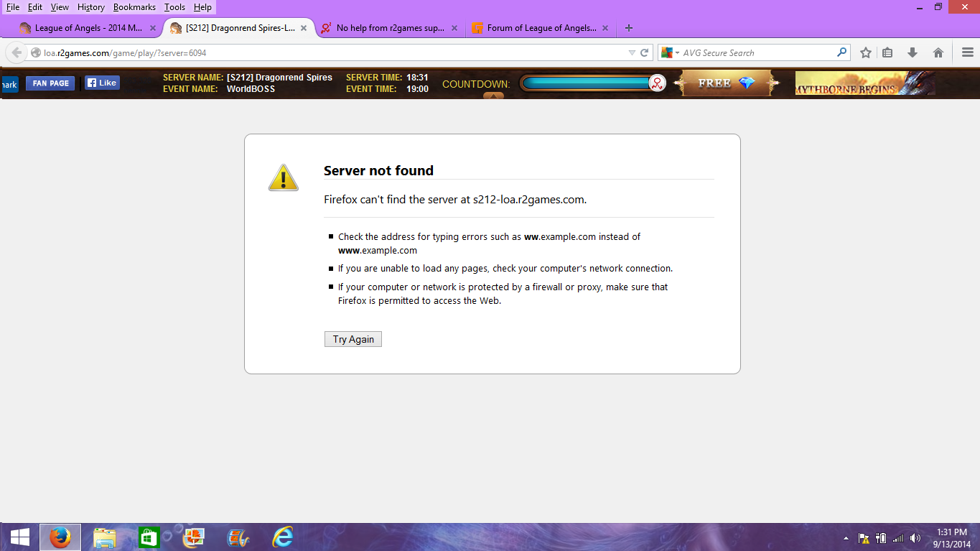Screen dimensions: 980x551
Task: Click the Reload page icon
Action: 645,52
